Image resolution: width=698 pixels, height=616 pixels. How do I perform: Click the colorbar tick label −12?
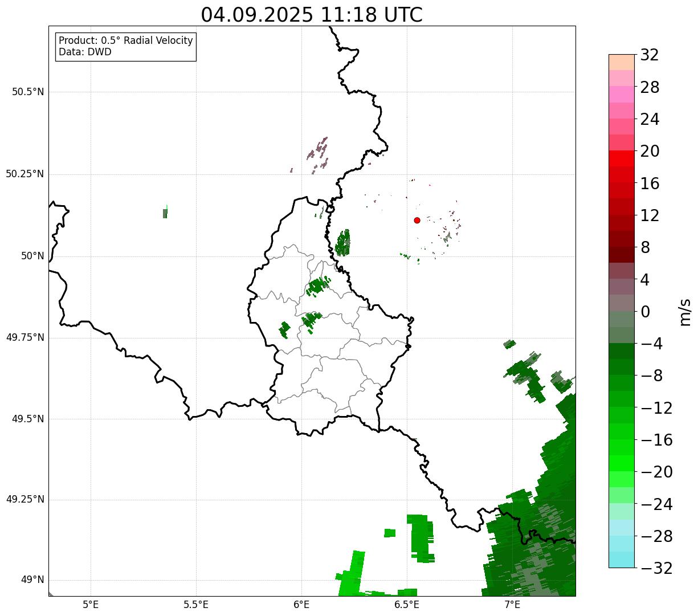coord(656,408)
